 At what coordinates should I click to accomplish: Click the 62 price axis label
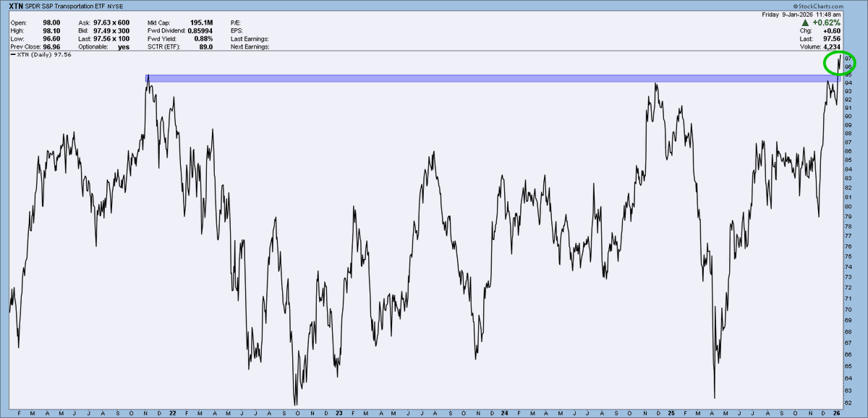[848, 402]
